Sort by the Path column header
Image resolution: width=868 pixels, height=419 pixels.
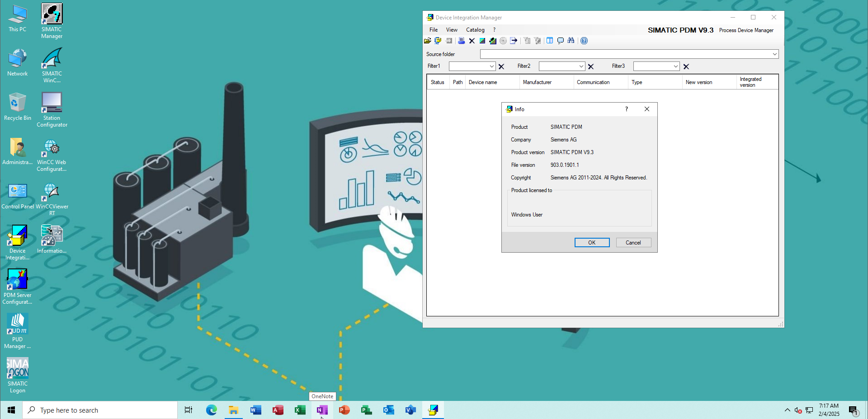coord(458,82)
